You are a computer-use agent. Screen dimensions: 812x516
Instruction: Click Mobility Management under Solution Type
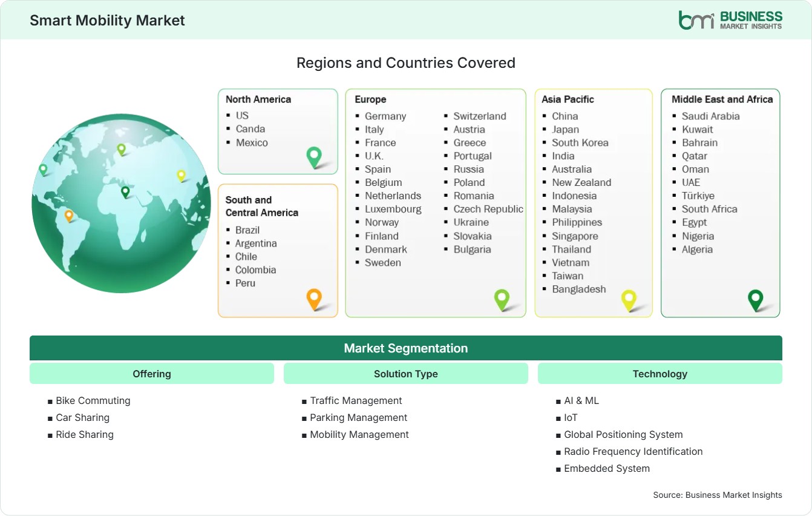(359, 435)
